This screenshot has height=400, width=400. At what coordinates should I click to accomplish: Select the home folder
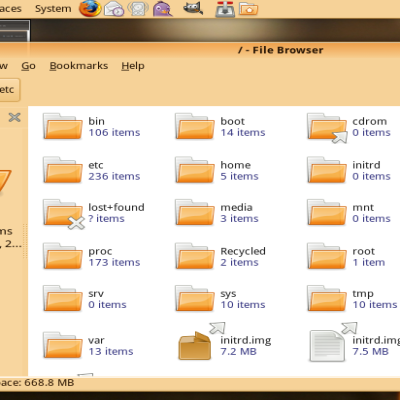(x=217, y=170)
